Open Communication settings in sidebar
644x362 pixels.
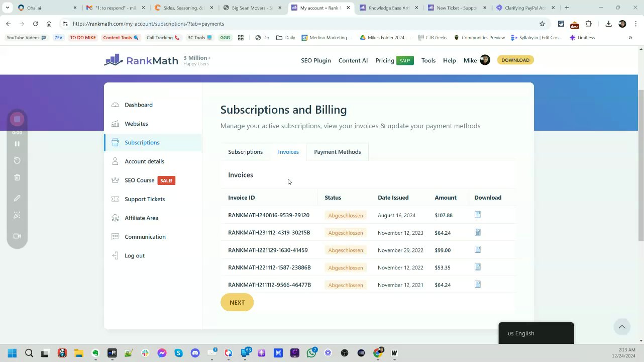(x=145, y=237)
